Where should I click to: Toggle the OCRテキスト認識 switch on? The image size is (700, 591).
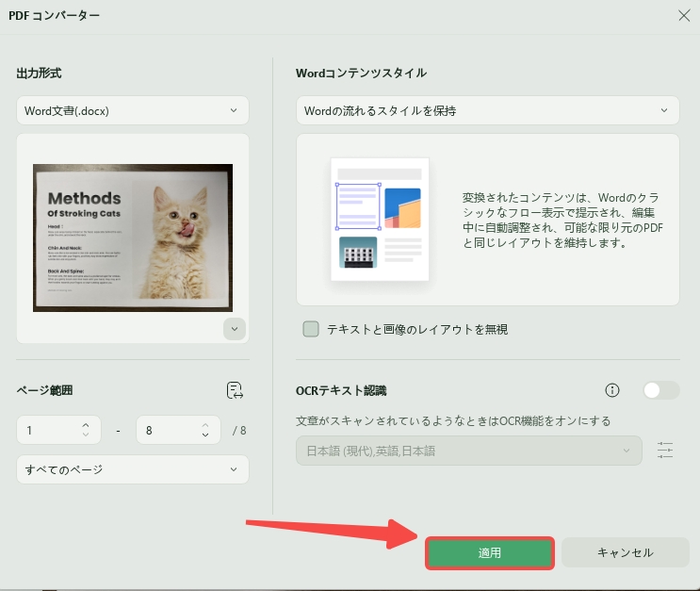click(661, 390)
